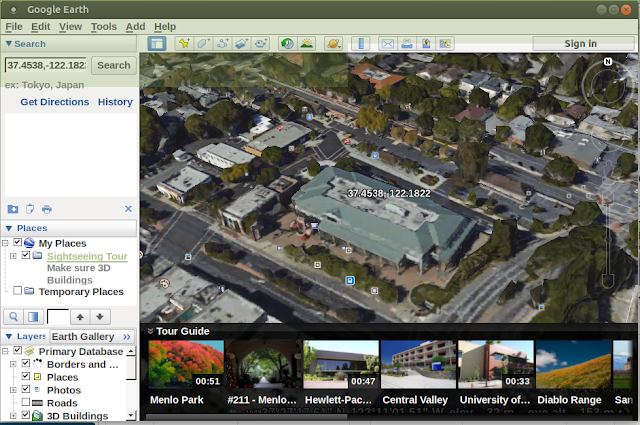Click the North 'N' compass marker

pos(608,62)
